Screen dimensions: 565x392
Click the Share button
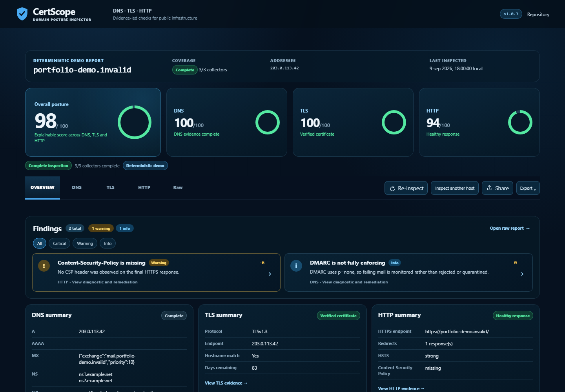[498, 188]
